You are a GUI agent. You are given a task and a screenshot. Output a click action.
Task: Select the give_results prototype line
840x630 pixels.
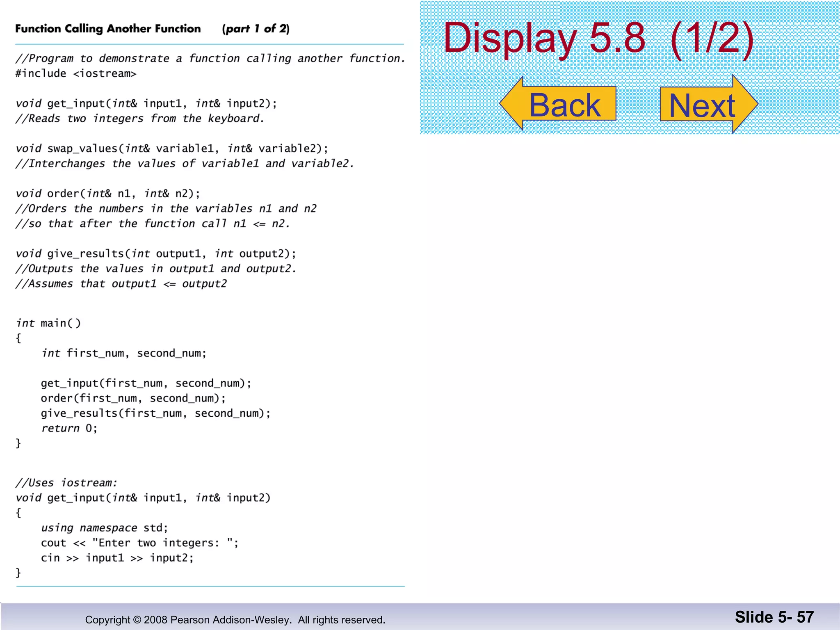[156, 254]
